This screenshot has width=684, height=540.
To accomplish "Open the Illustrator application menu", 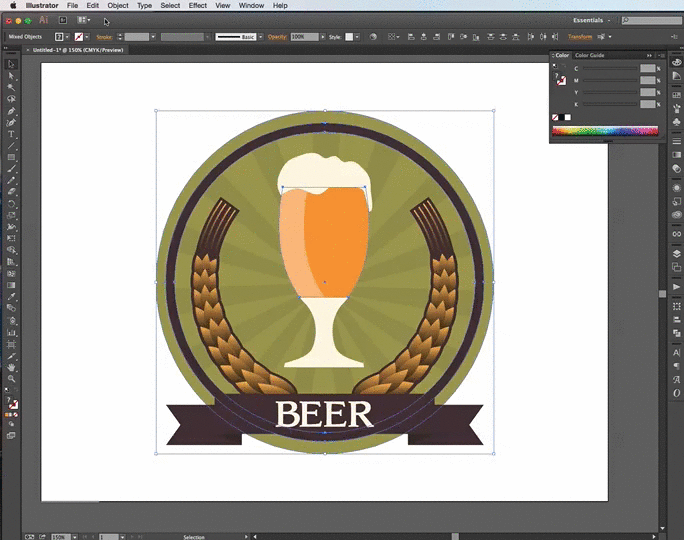I will (42, 6).
